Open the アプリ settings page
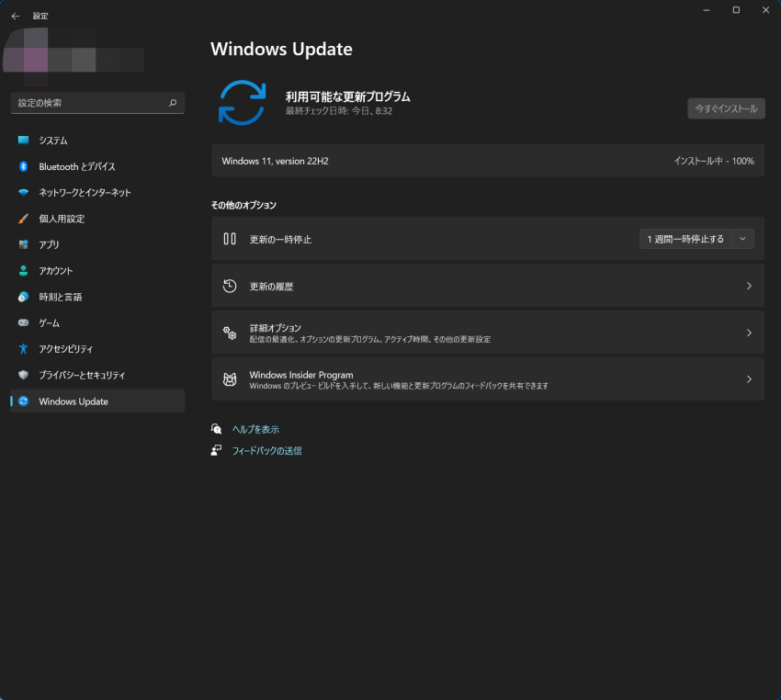 click(97, 244)
